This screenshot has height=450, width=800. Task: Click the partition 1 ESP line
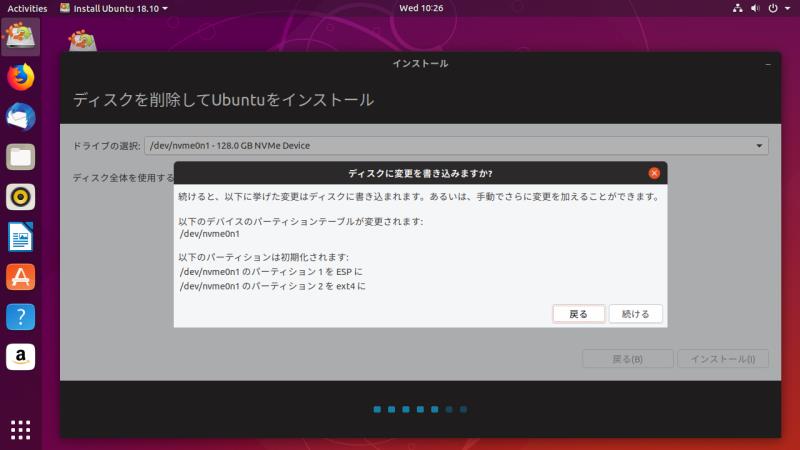(271, 271)
